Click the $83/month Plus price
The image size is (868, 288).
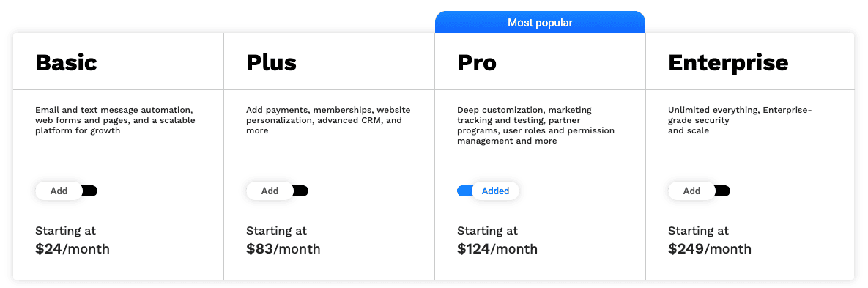283,248
